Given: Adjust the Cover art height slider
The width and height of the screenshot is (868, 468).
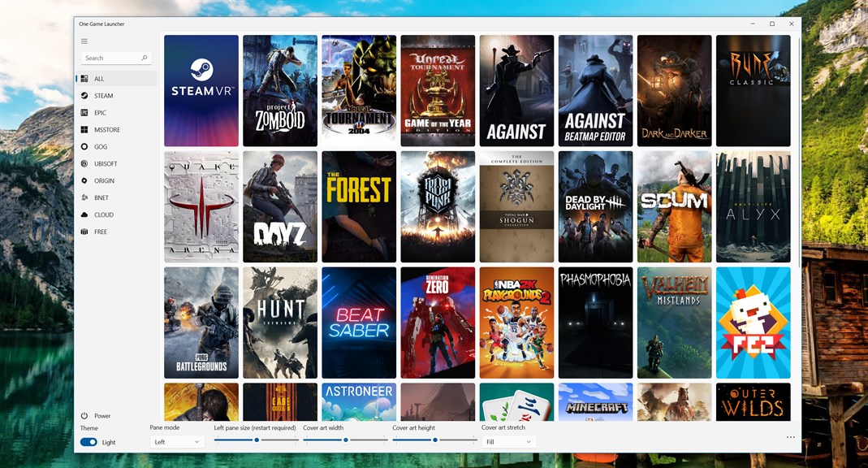Looking at the screenshot, I should [x=434, y=440].
